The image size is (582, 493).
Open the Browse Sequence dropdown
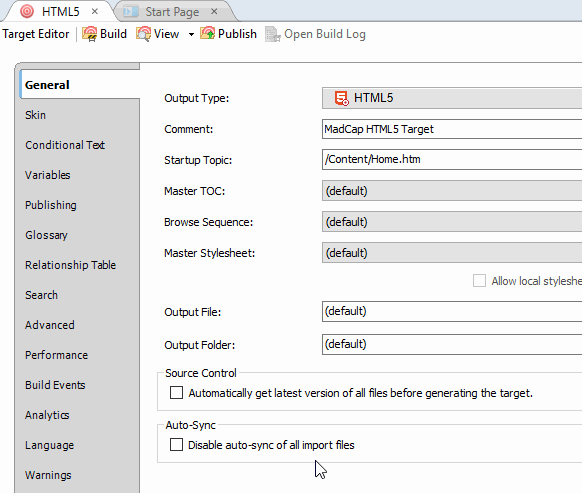452,222
